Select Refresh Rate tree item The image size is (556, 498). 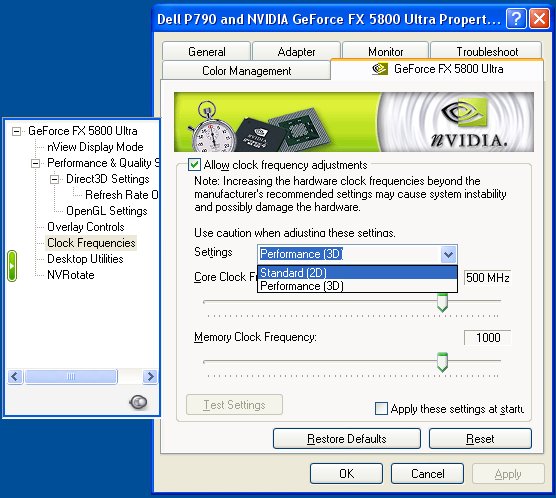pyautogui.click(x=122, y=195)
